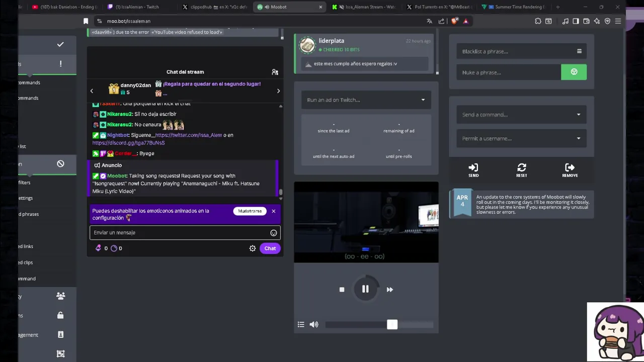Click the green nuke button
644x362 pixels.
coord(574,72)
